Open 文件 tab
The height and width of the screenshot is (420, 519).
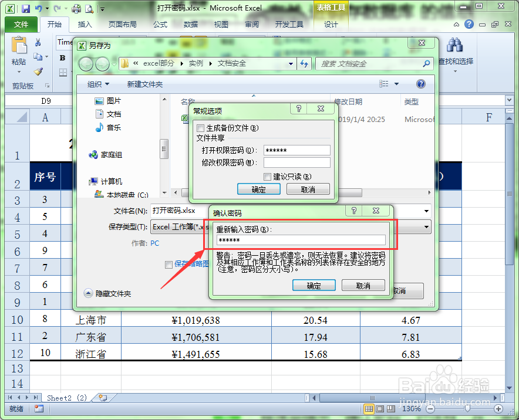[x=21, y=25]
